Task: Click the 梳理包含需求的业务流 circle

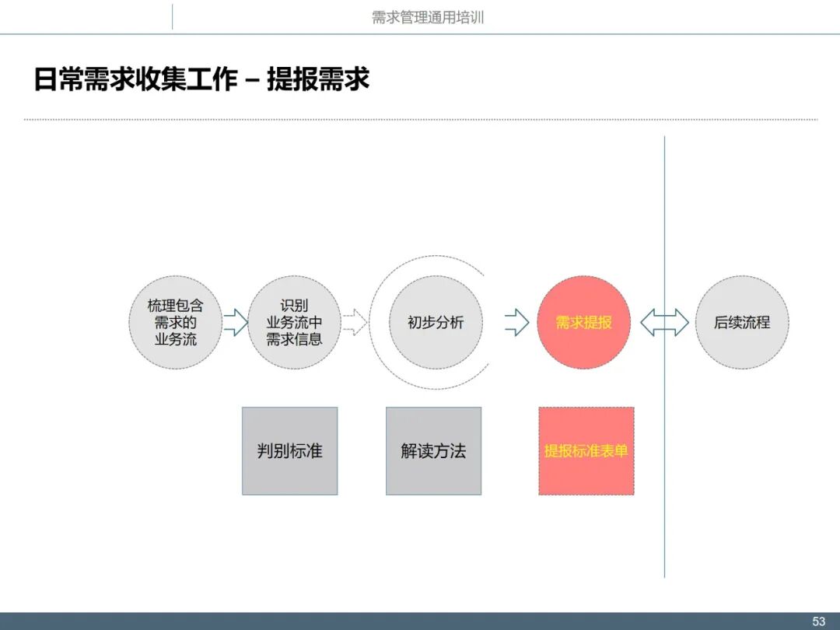Action: 175,322
